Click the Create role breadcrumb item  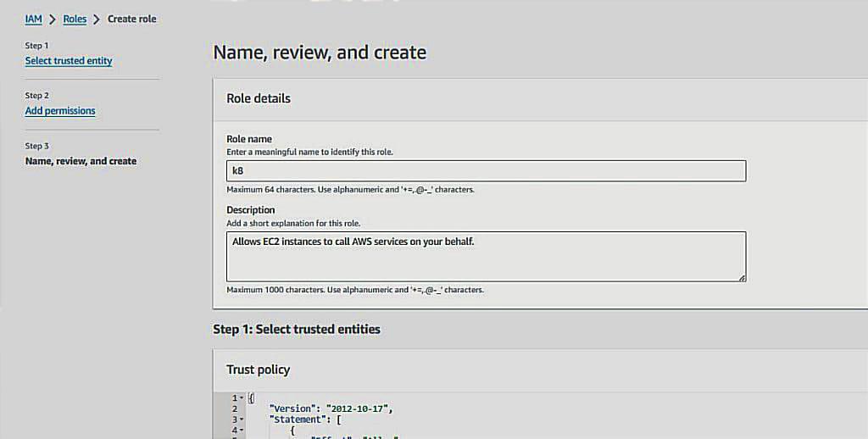pyautogui.click(x=131, y=19)
